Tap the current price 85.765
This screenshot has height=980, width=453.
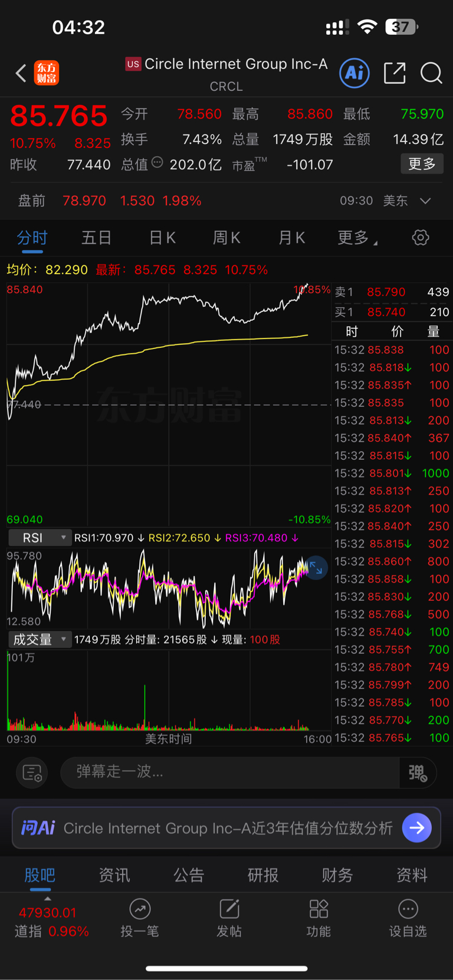59,116
